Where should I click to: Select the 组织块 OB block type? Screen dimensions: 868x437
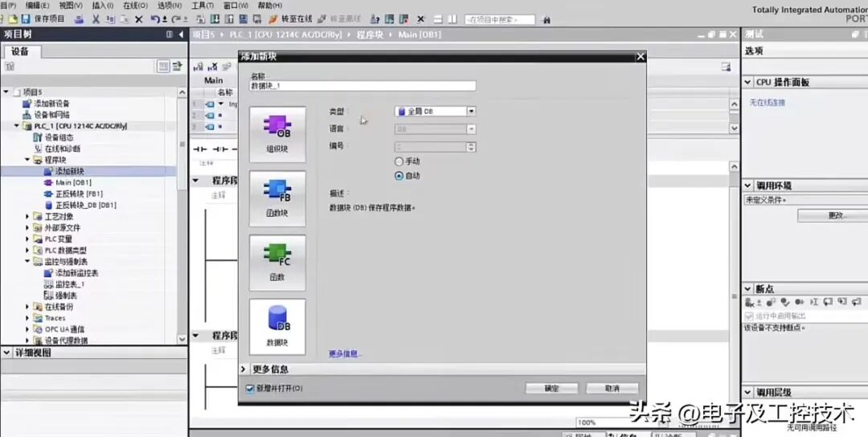click(277, 134)
